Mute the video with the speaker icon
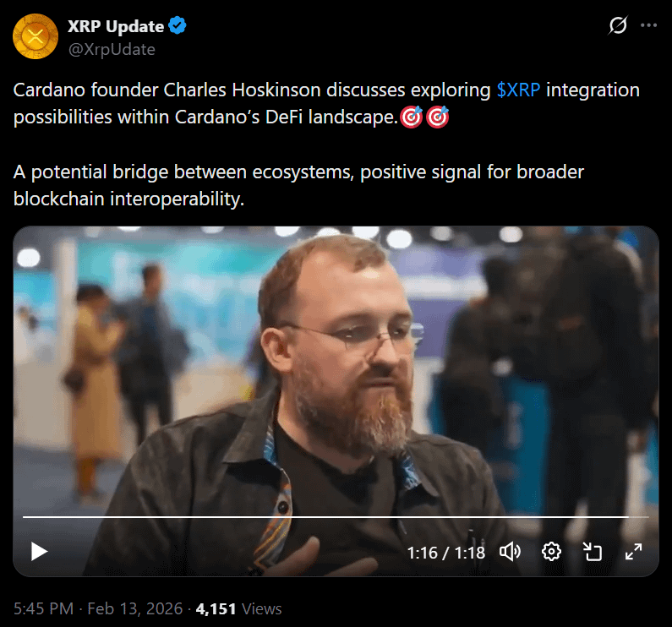The width and height of the screenshot is (672, 627). (x=510, y=552)
